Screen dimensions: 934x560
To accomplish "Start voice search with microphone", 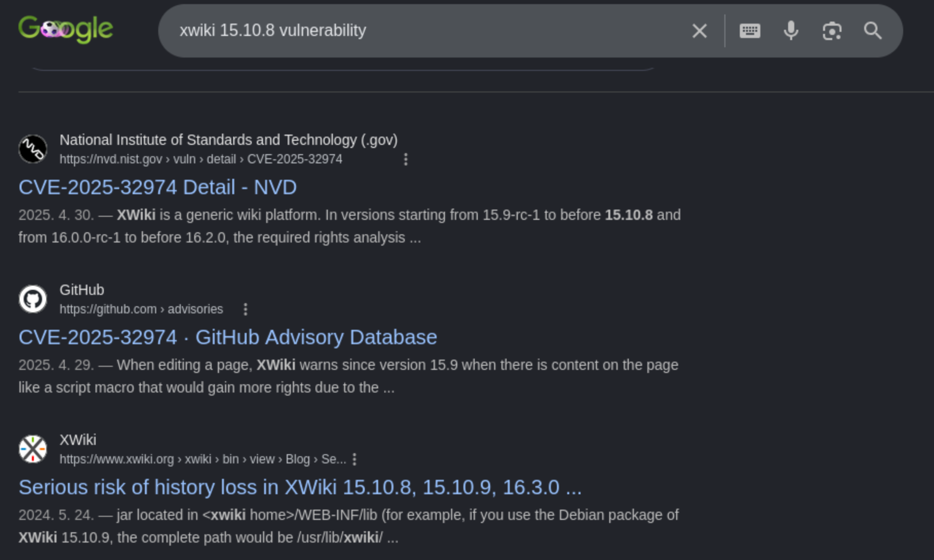I will click(x=791, y=31).
